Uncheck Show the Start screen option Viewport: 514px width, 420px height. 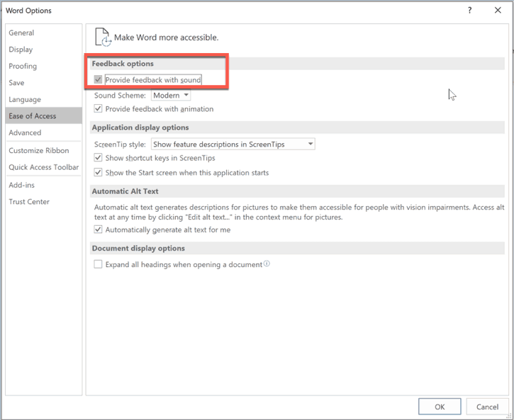point(98,173)
